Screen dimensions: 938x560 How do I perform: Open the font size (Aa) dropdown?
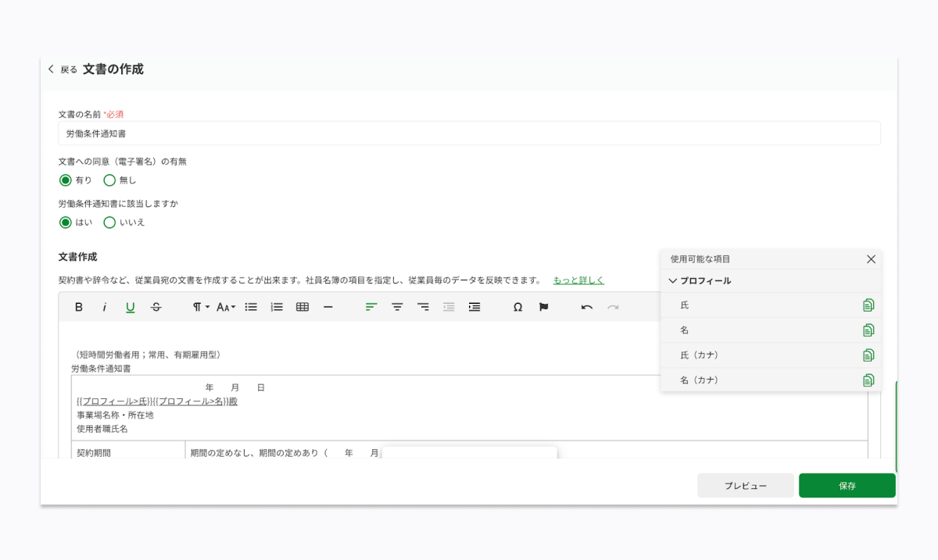click(225, 307)
